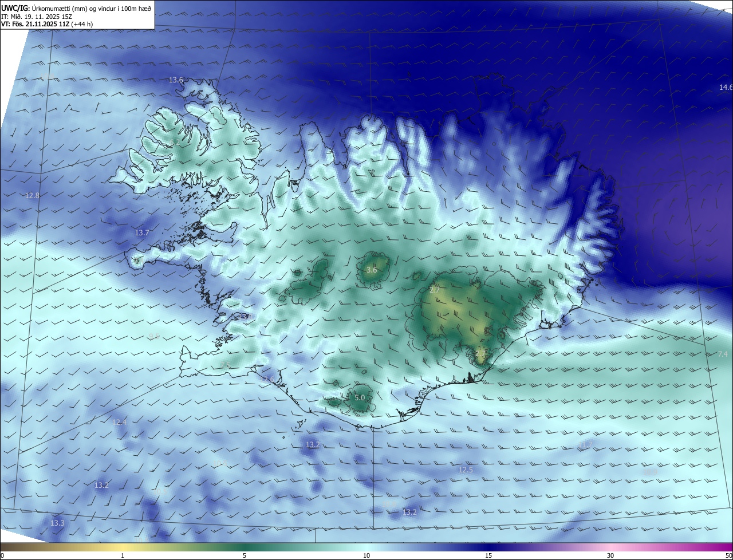The image size is (733, 560).
Task: Click the 9.5 value west of Reykjanes
Action: (154, 336)
